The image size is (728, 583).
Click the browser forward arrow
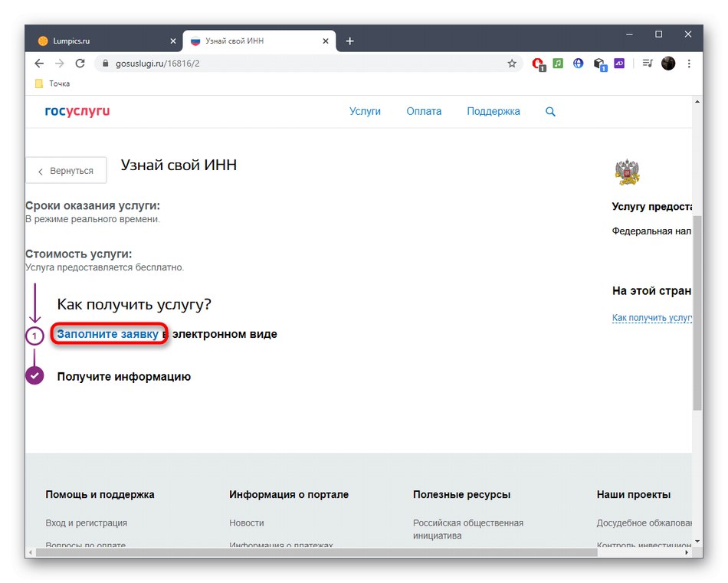tap(60, 64)
